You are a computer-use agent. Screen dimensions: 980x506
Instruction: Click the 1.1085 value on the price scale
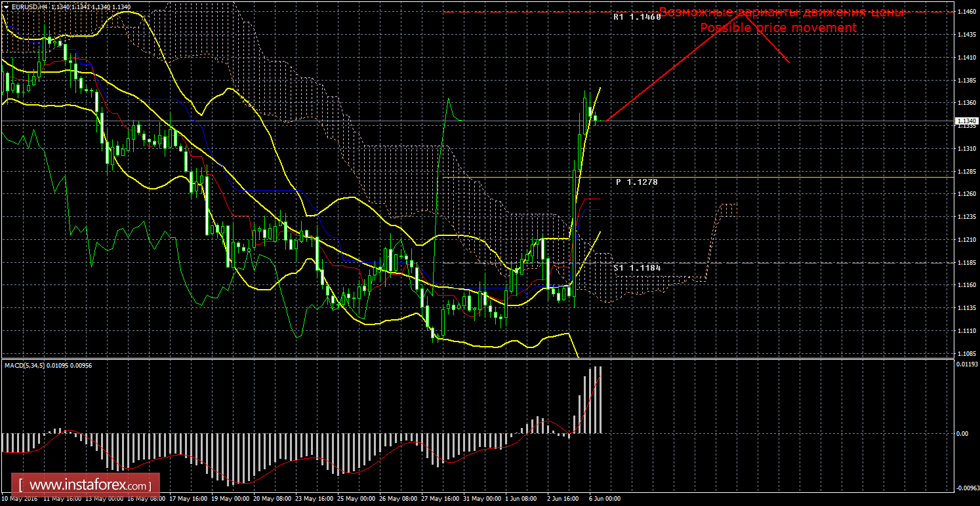coord(966,353)
